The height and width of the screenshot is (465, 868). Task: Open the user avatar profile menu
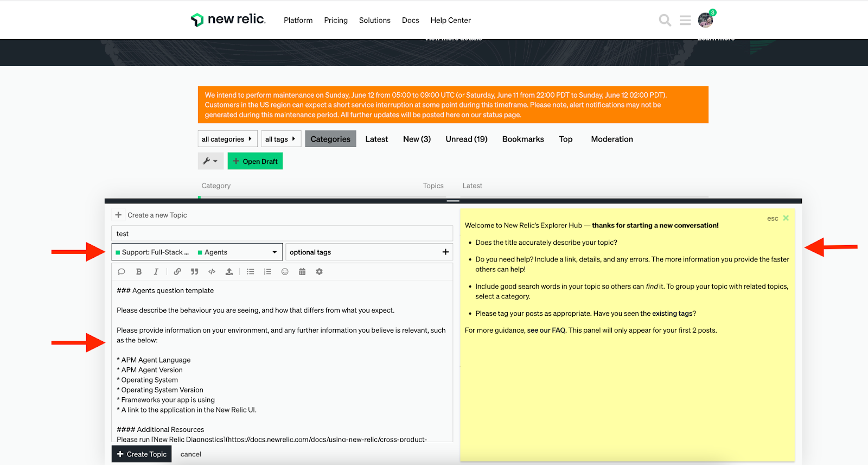(x=705, y=21)
